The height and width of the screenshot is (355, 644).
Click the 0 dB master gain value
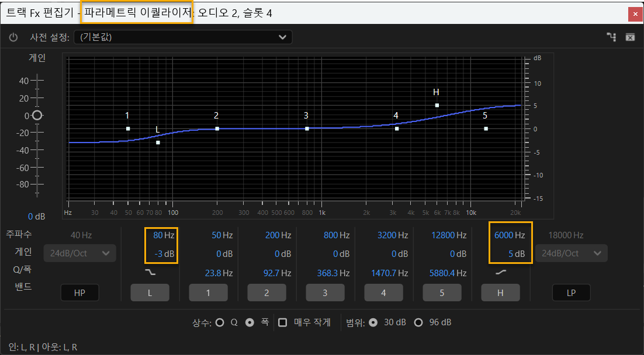click(37, 216)
